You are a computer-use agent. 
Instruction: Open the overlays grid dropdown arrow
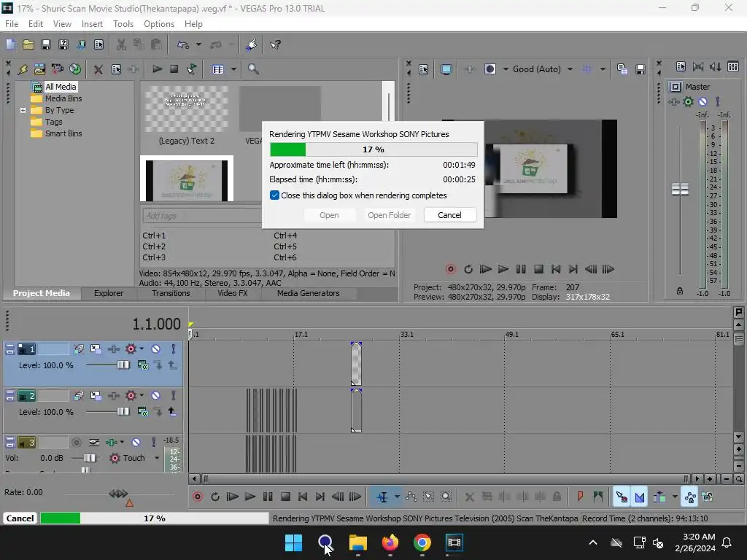603,69
